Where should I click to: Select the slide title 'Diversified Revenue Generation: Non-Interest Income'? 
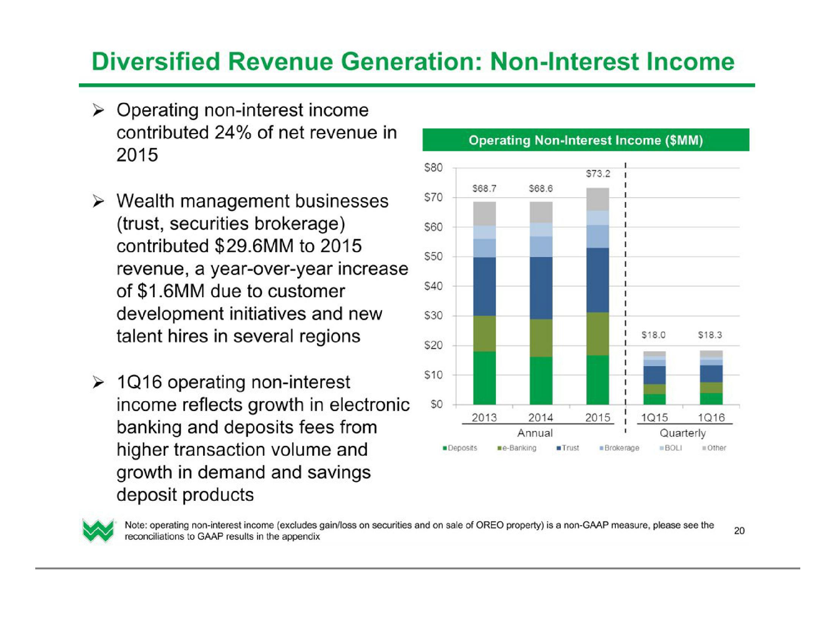tap(413, 62)
